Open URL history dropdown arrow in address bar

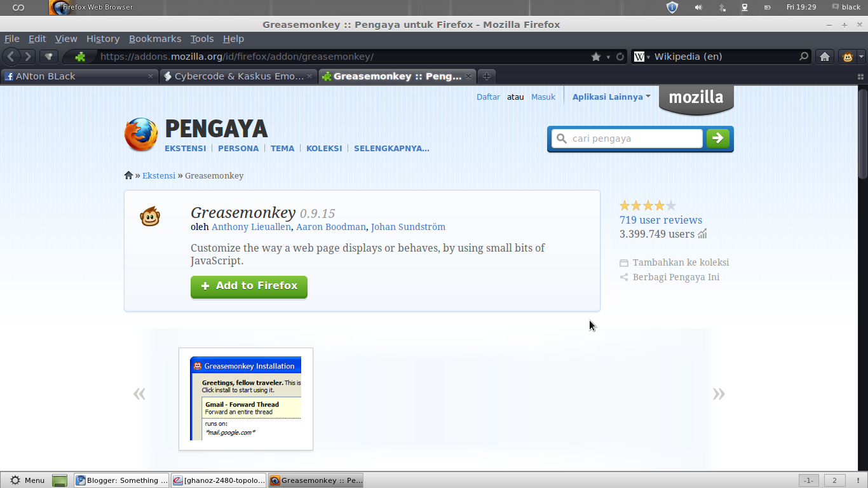click(608, 57)
